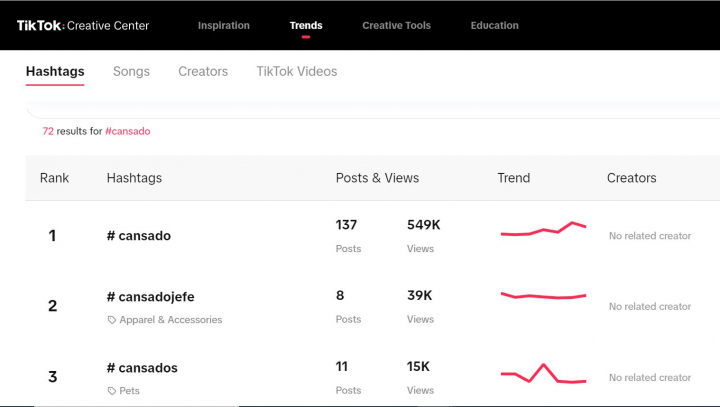Click the tag icon beside Apparel & Accessories

[x=111, y=320]
